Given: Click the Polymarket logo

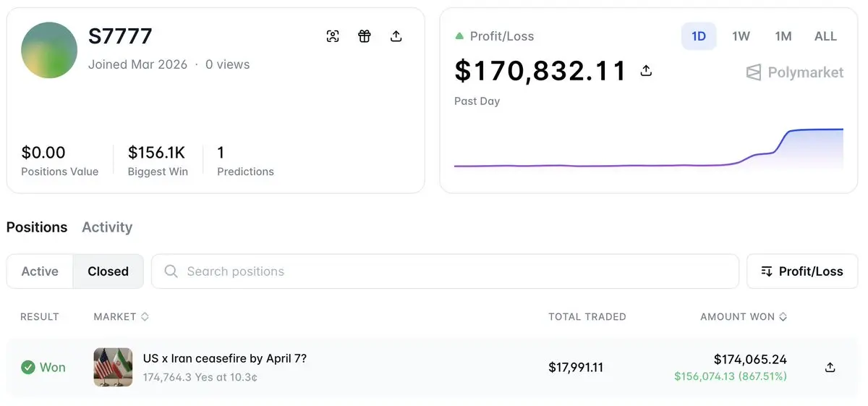Looking at the screenshot, I should [x=795, y=72].
